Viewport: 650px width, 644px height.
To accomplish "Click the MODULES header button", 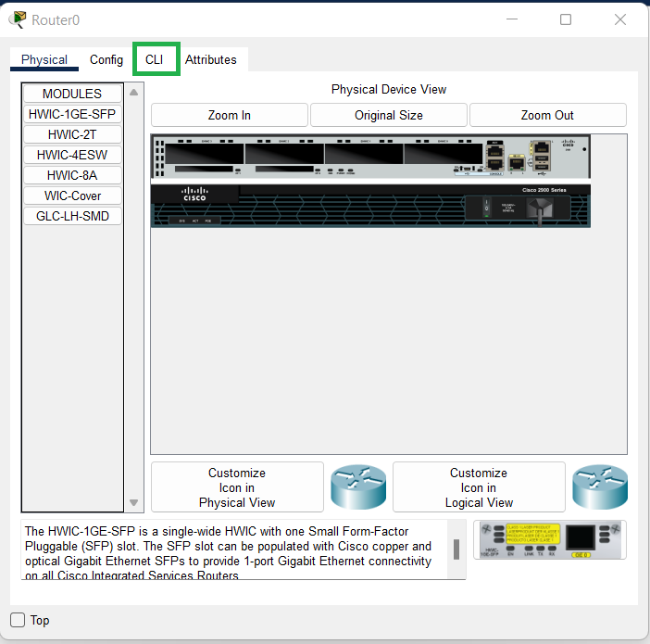I will (72, 94).
